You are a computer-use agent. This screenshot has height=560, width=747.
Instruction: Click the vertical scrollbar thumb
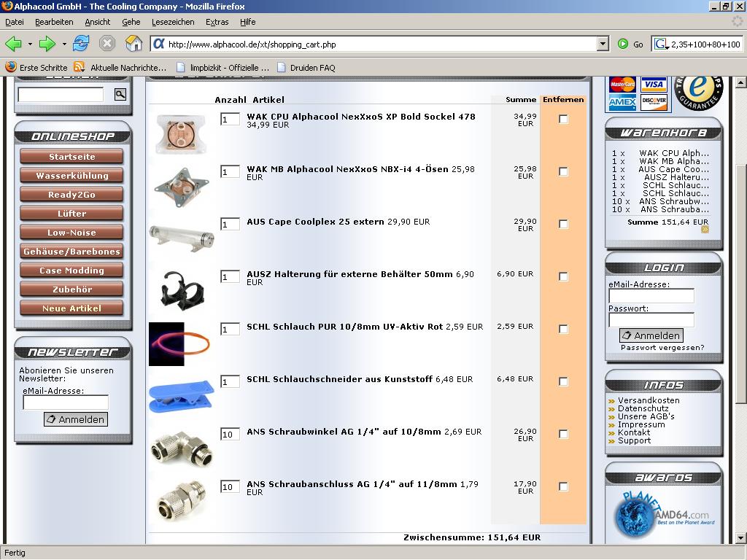[741, 284]
